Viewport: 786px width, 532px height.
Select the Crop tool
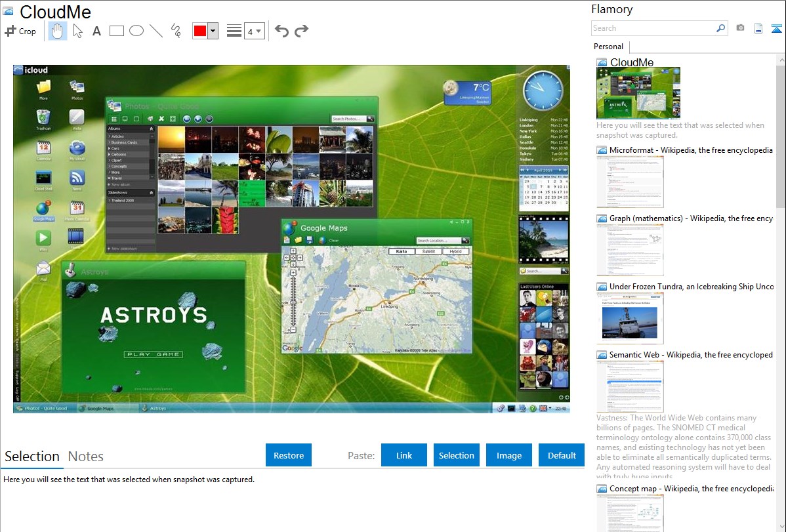pyautogui.click(x=20, y=31)
